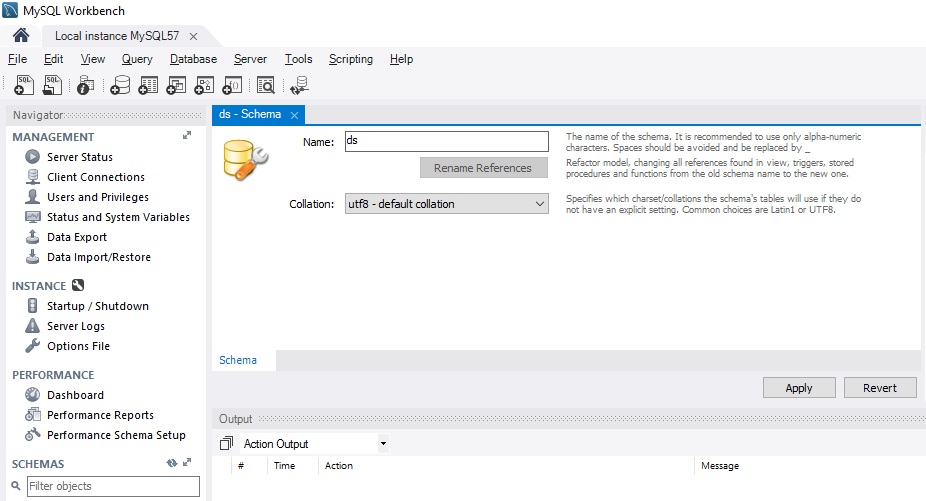Open the Scripting menu

[x=351, y=59]
